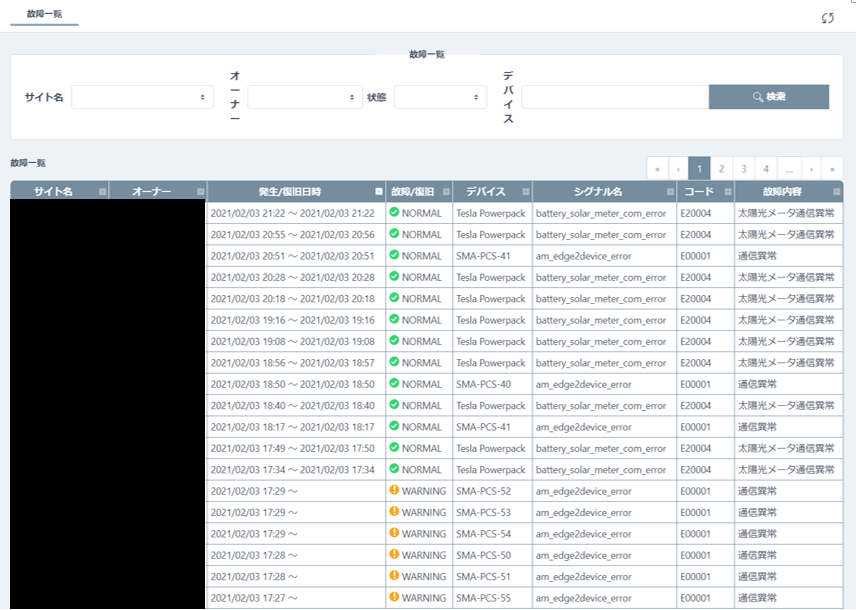This screenshot has height=610, width=856.
Task: Open the 故障一覧 tab
Action: (44, 14)
